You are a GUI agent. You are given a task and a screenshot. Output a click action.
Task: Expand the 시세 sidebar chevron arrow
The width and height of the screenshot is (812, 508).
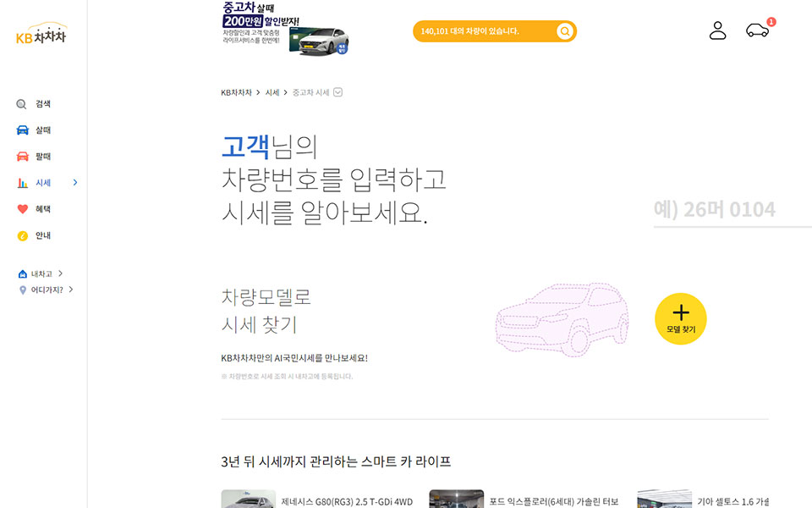pyautogui.click(x=75, y=182)
